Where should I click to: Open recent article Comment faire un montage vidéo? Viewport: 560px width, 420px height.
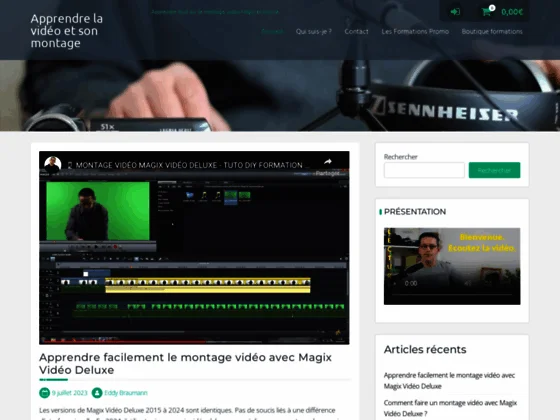tap(450, 408)
